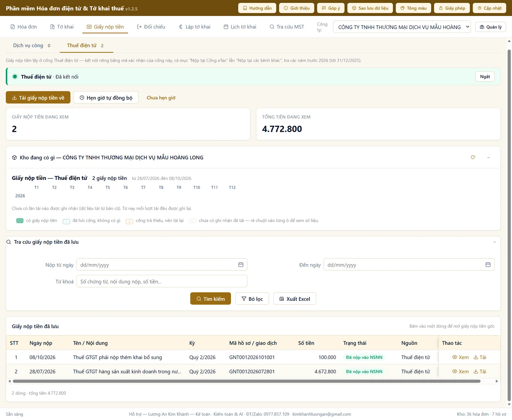Click Sao lưu dữ liệu backup button

coord(370,8)
